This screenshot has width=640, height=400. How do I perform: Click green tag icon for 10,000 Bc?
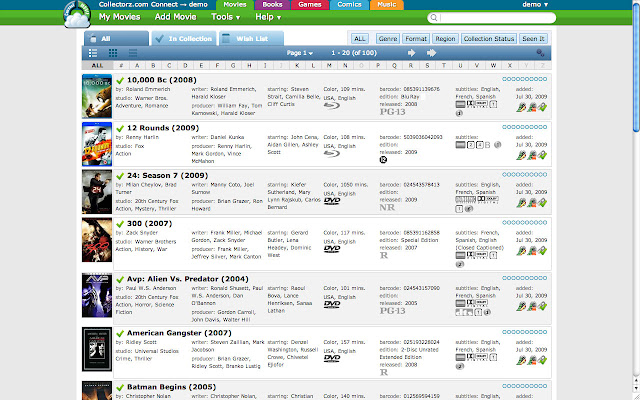[x=542, y=107]
